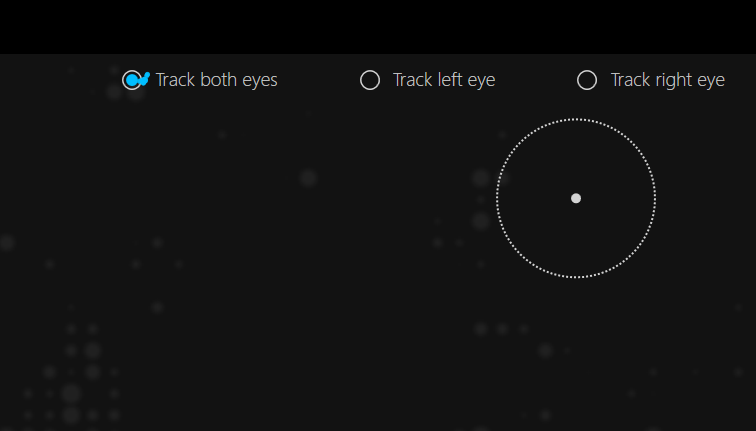Click the black bar above tracking options
Viewport: 756px width, 431px height.
click(x=378, y=27)
